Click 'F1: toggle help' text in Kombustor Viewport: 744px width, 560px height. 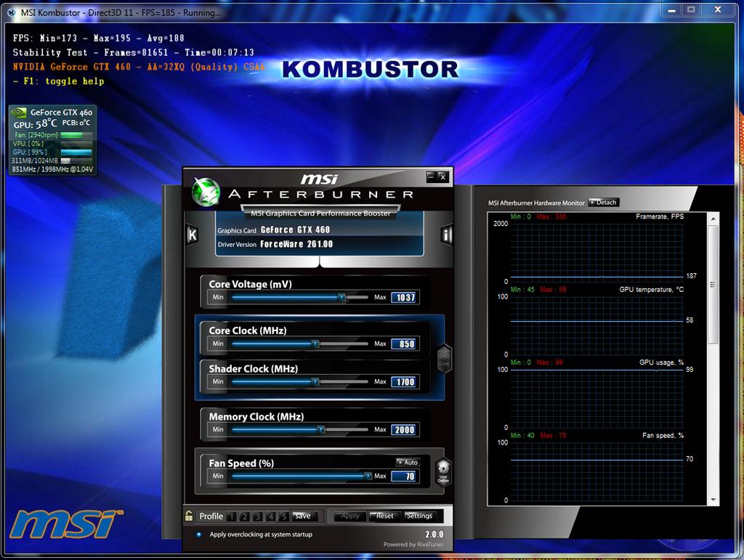[64, 81]
